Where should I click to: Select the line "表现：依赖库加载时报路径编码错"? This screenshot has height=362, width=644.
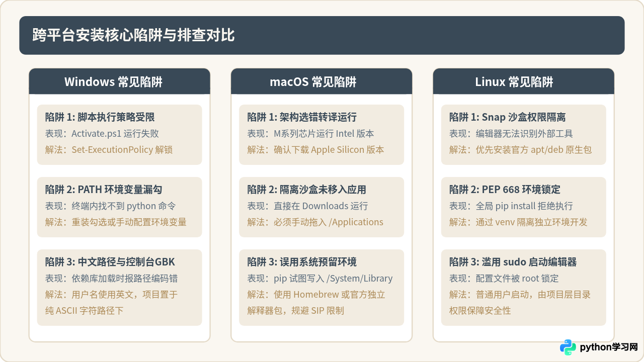[x=111, y=279]
